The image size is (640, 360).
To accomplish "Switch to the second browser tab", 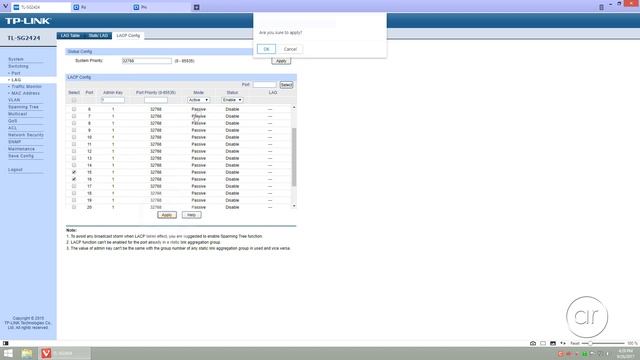I will (x=101, y=7).
